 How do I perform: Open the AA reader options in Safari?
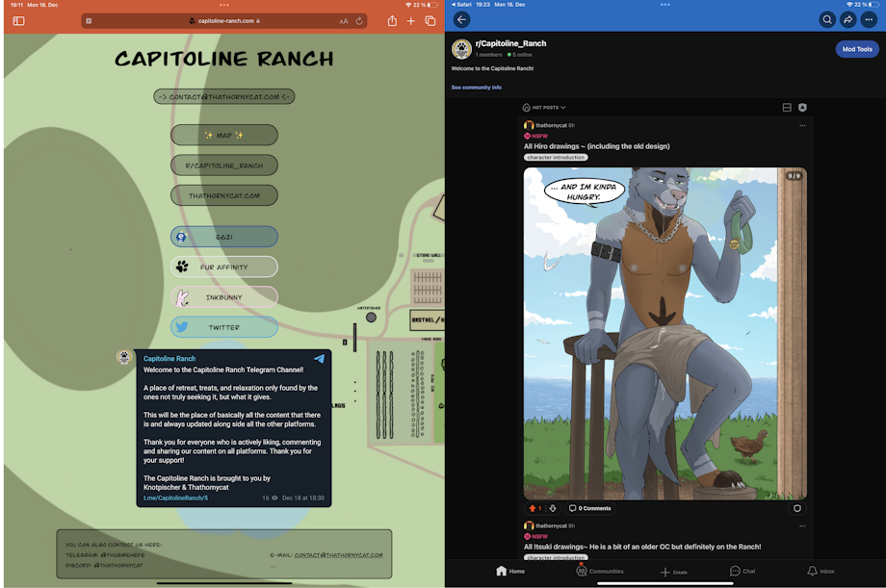(344, 21)
